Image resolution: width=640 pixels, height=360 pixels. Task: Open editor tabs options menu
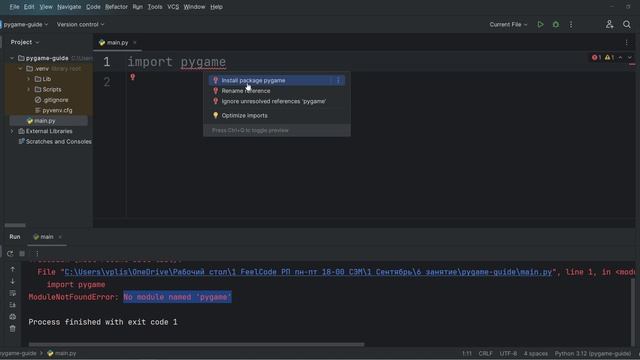pos(627,42)
